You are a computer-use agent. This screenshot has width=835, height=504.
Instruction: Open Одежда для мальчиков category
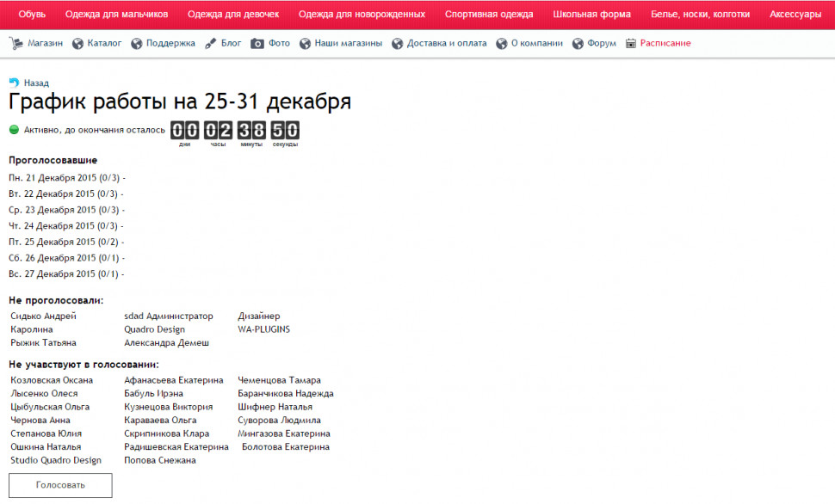(x=116, y=15)
